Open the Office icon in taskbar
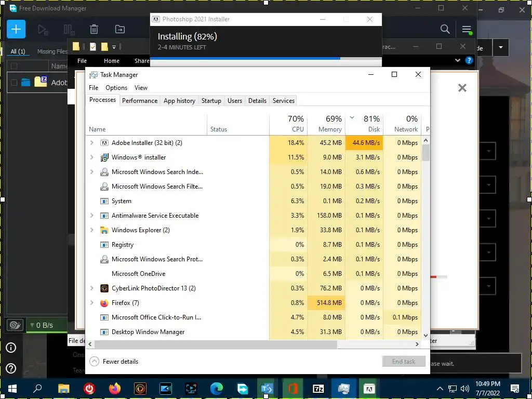The width and height of the screenshot is (532, 399). click(x=293, y=389)
